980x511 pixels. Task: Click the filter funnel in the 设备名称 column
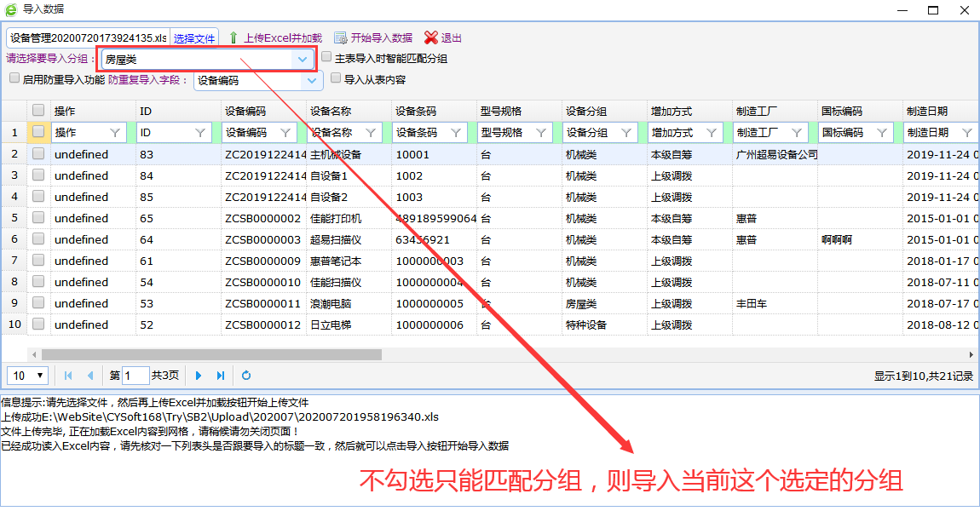pos(371,133)
